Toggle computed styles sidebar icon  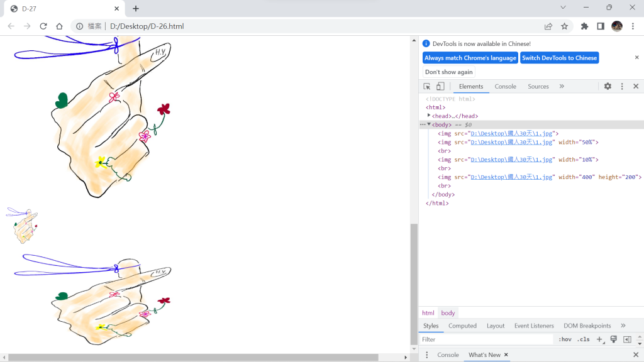click(x=627, y=339)
